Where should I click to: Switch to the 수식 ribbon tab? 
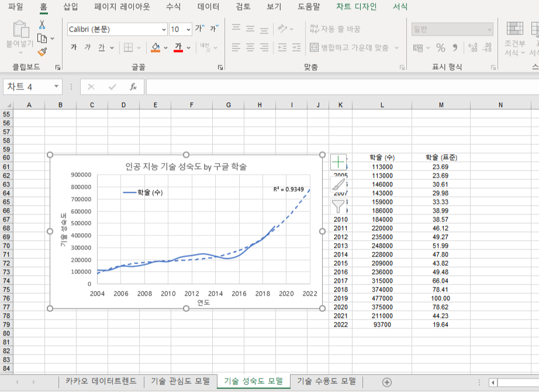pyautogui.click(x=173, y=6)
